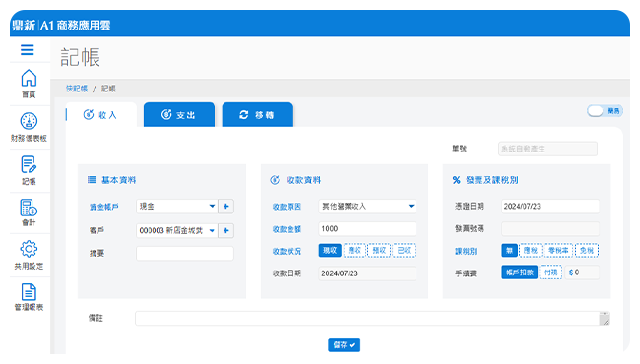The height and width of the screenshot is (364, 640).
Task: Open the 收款原因 dropdown
Action: pos(367,207)
